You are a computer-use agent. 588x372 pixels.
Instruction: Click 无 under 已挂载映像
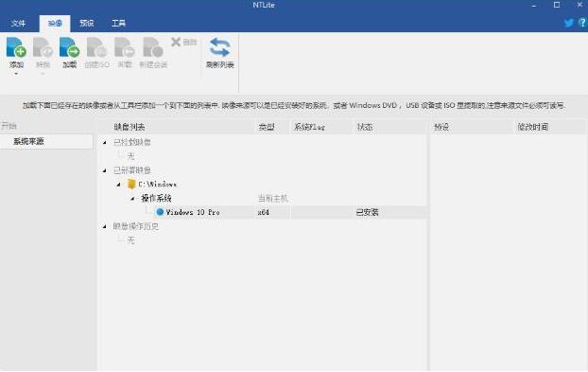(x=130, y=156)
